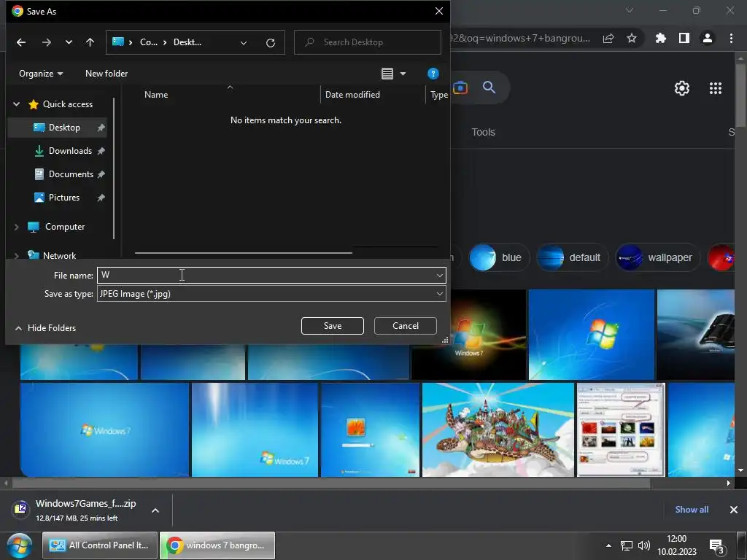Open Google apps grid icon
The image size is (747, 560).
point(716,88)
